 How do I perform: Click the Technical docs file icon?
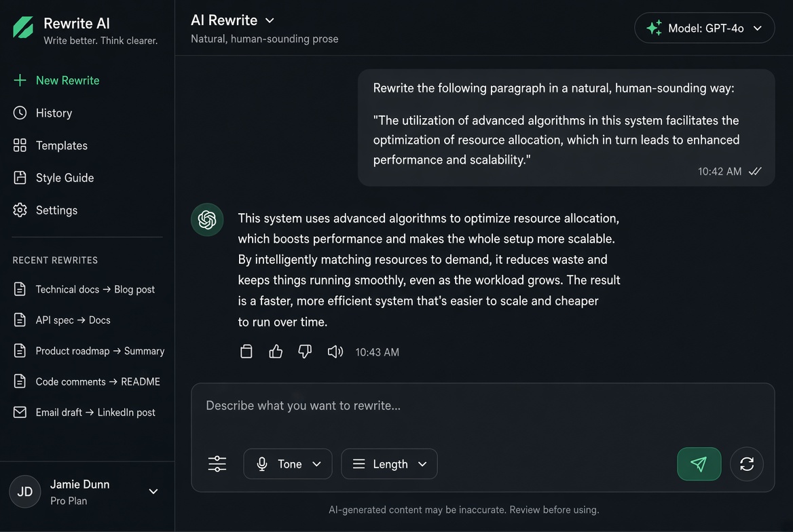point(20,289)
